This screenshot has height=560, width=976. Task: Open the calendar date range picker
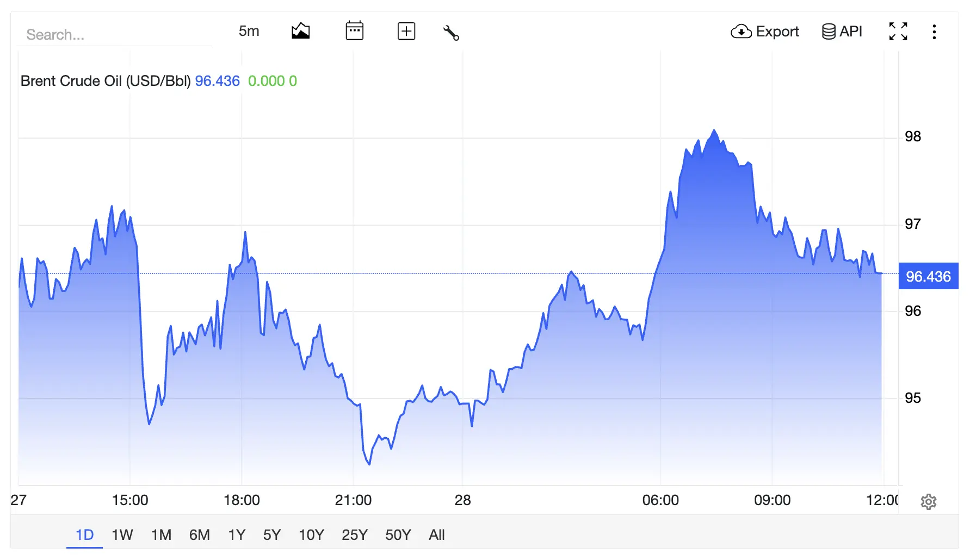click(354, 30)
